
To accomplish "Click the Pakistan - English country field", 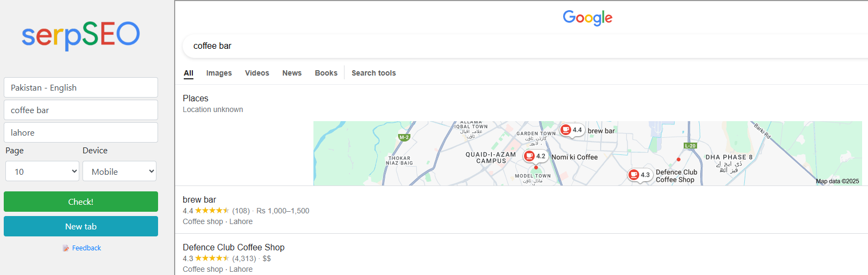I will (81, 88).
